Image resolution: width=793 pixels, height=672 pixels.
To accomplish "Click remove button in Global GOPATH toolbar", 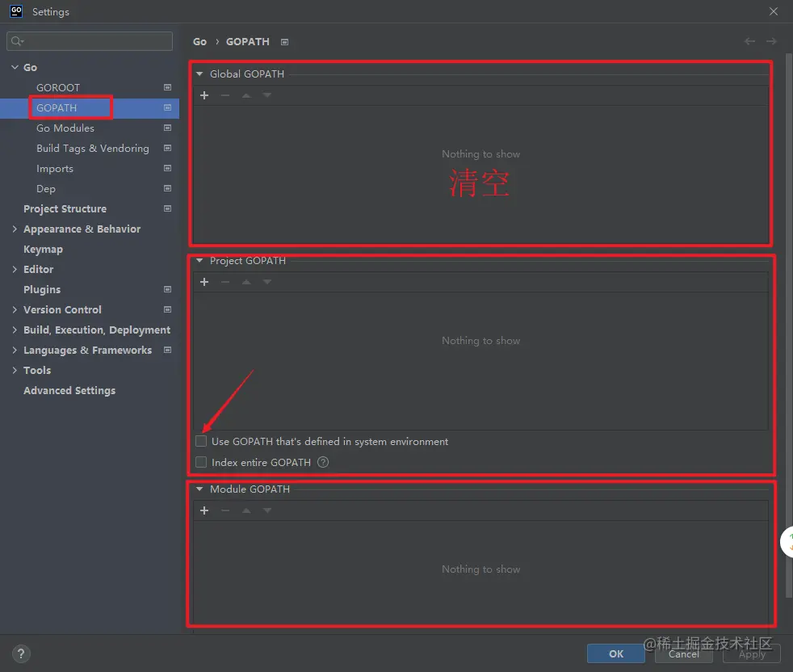I will pos(225,95).
